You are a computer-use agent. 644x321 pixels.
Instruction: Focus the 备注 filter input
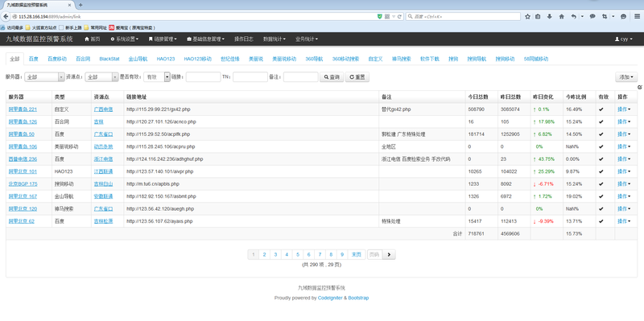tap(300, 76)
